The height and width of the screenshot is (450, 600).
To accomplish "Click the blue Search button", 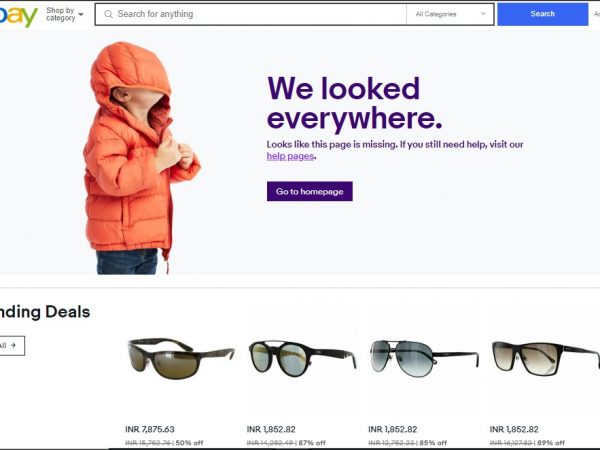I will pyautogui.click(x=543, y=14).
